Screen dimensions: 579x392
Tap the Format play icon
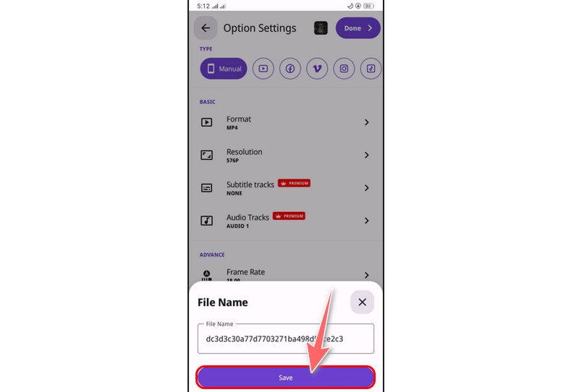click(206, 122)
